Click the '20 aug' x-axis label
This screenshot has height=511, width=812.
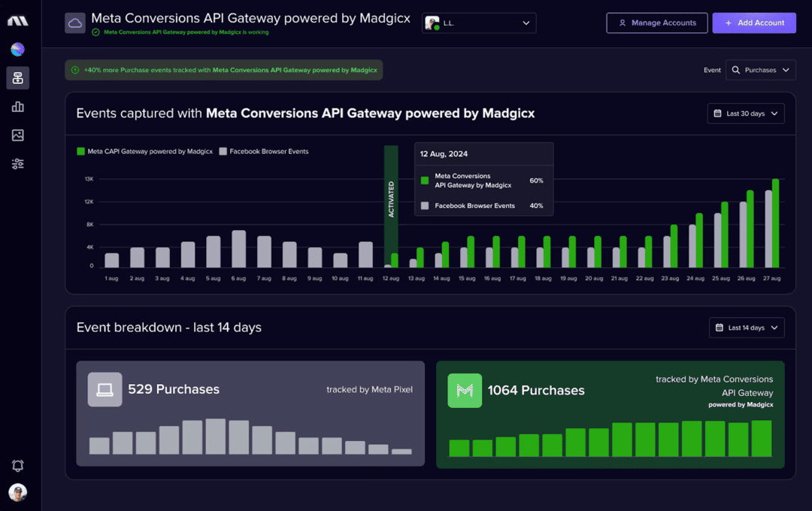tap(594, 279)
